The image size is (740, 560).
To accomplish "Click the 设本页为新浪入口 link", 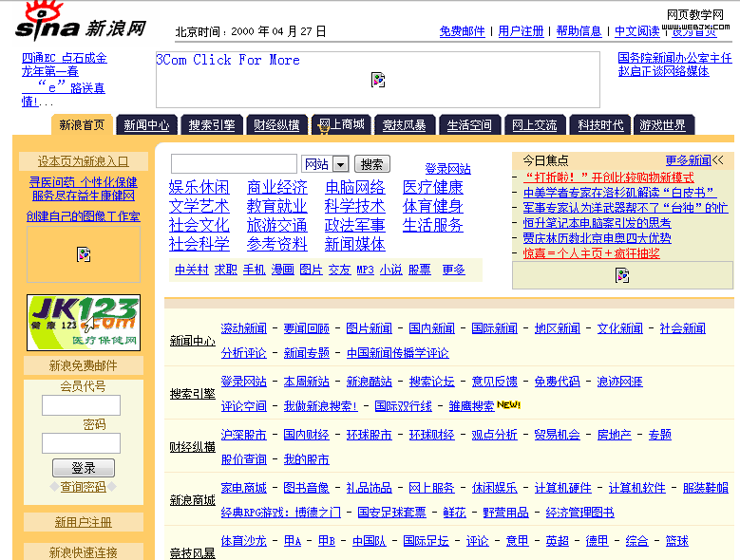I will tap(84, 161).
